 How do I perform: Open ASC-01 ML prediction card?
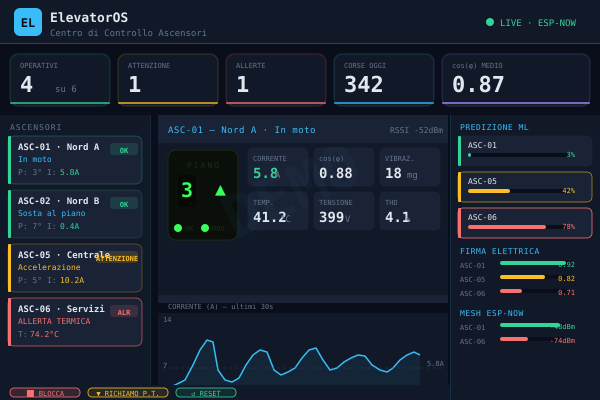(525, 151)
